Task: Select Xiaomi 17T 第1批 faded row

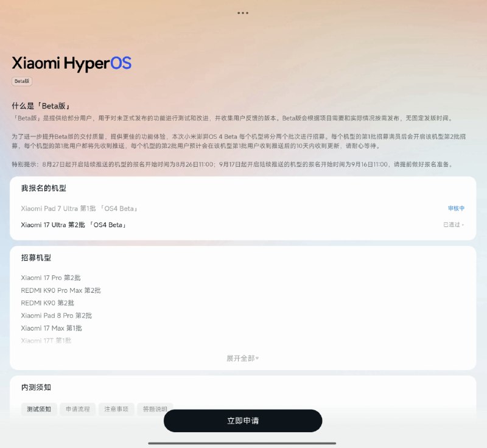Action: 46,341
